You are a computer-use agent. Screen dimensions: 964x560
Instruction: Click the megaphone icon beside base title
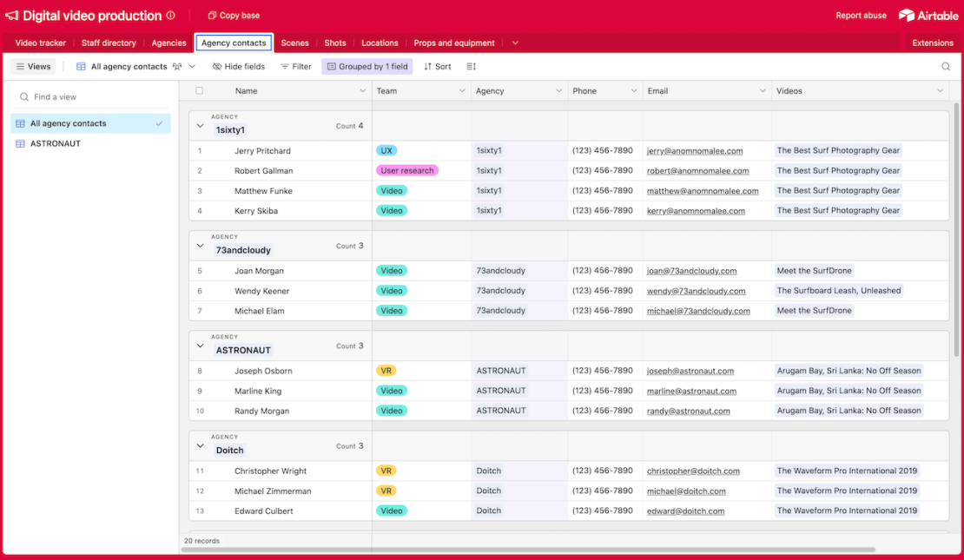coord(12,16)
